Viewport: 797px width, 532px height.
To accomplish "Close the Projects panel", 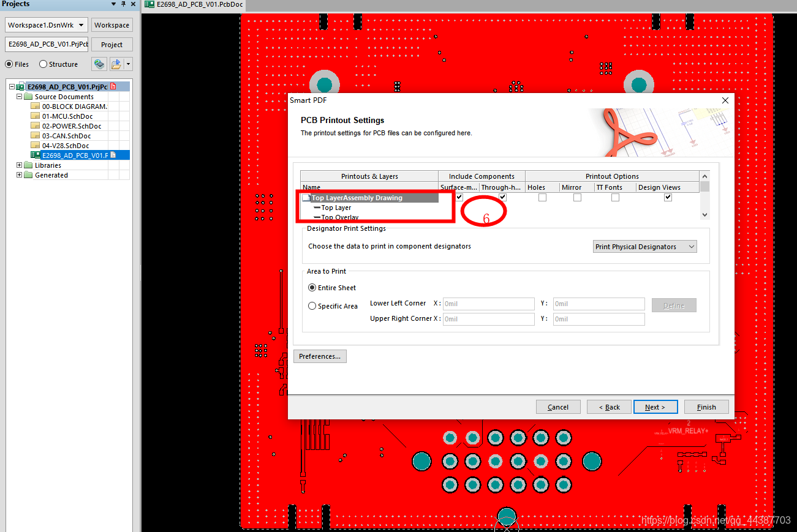I will coord(134,4).
